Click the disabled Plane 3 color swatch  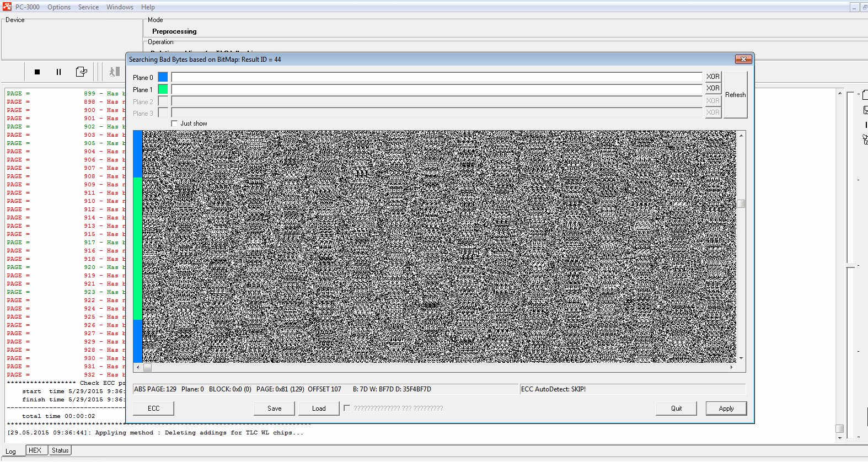(x=163, y=112)
